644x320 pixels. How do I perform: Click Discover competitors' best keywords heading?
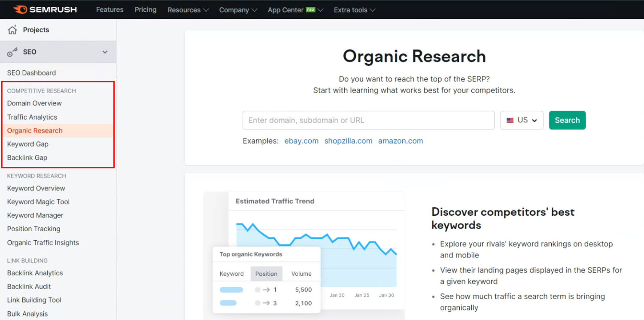point(503,218)
